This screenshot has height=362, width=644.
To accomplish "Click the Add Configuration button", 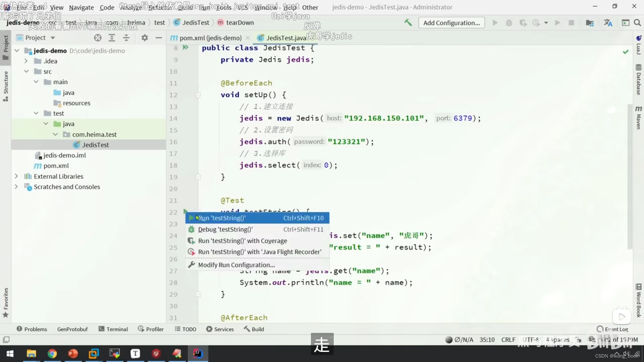I will (451, 23).
